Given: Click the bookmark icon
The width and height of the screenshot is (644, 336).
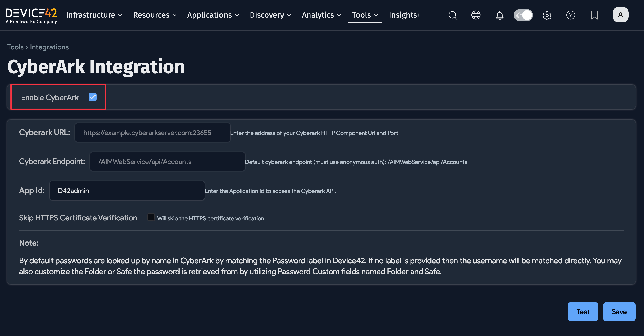Looking at the screenshot, I should 595,15.
